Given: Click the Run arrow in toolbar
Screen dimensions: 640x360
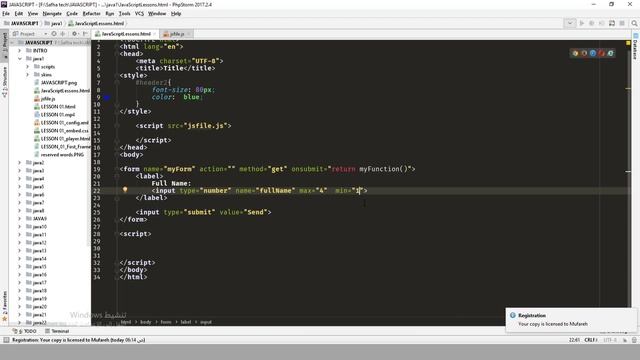Looking at the screenshot, I should pos(582,23).
